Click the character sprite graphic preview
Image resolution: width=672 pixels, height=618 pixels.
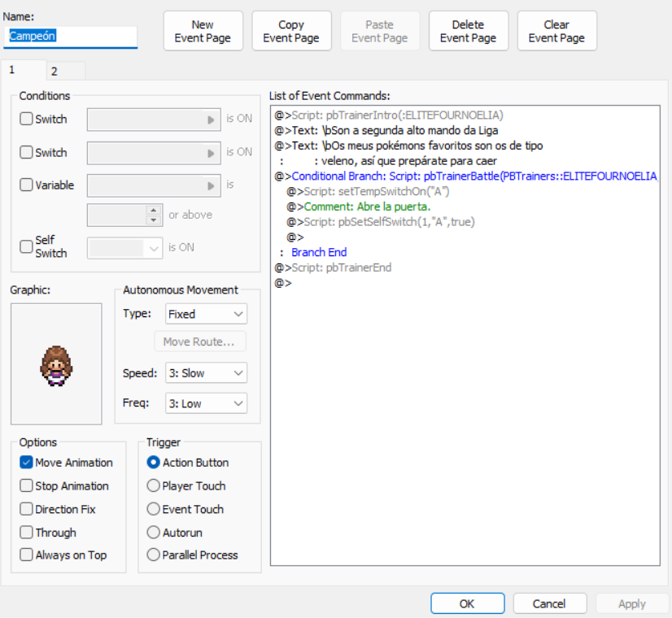click(56, 364)
